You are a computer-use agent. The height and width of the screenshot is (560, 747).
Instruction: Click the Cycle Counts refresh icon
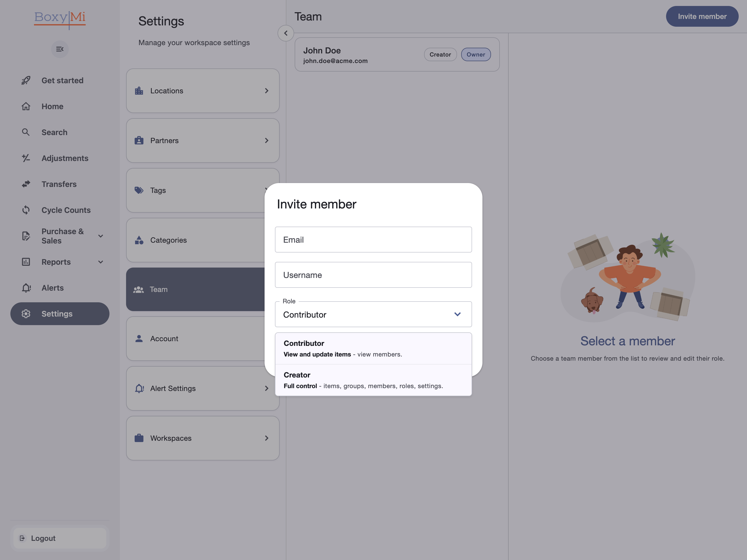click(x=26, y=210)
